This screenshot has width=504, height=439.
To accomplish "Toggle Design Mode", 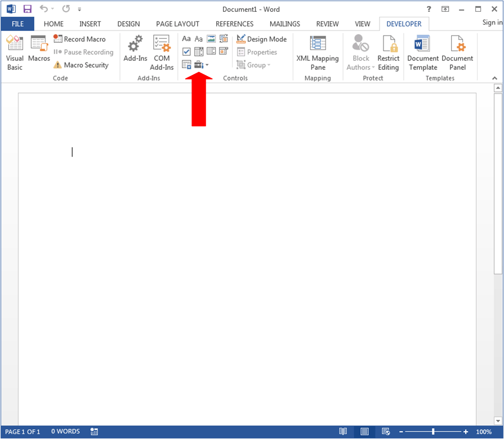I will [x=262, y=39].
